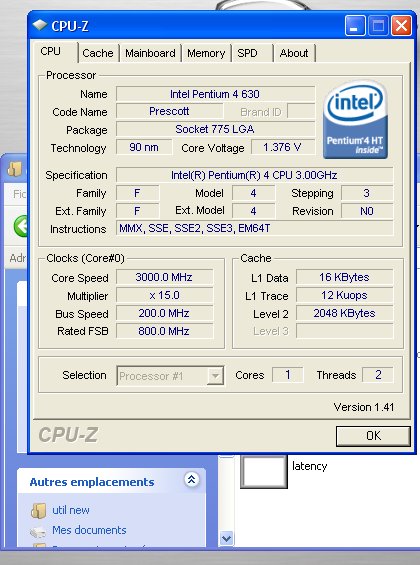Image resolution: width=420 pixels, height=565 pixels.
Task: Open Mes documents link
Action: click(x=89, y=530)
